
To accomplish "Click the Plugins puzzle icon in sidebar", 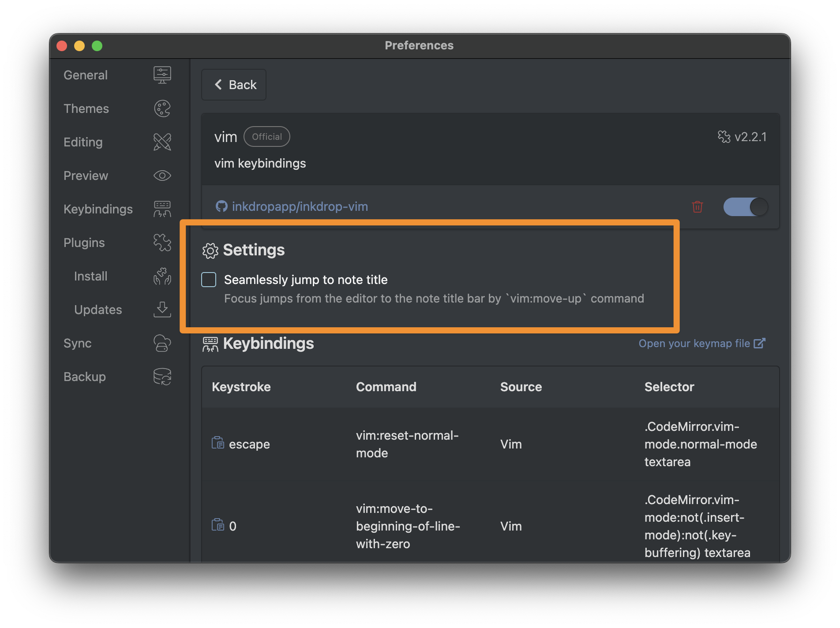I will pos(162,243).
